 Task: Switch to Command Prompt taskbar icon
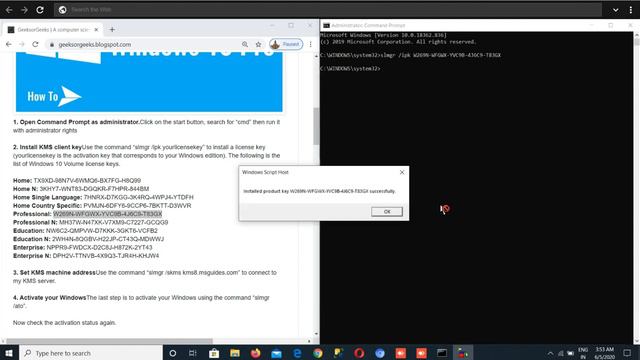[x=442, y=353]
